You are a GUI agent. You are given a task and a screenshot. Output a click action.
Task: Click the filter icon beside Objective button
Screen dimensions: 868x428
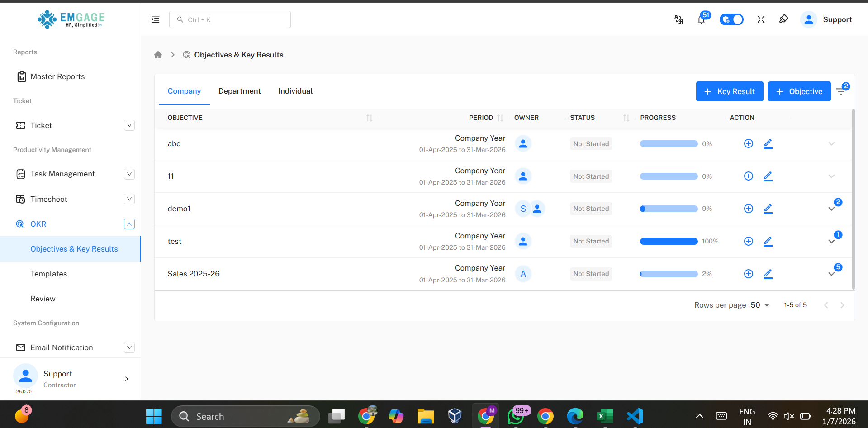841,91
